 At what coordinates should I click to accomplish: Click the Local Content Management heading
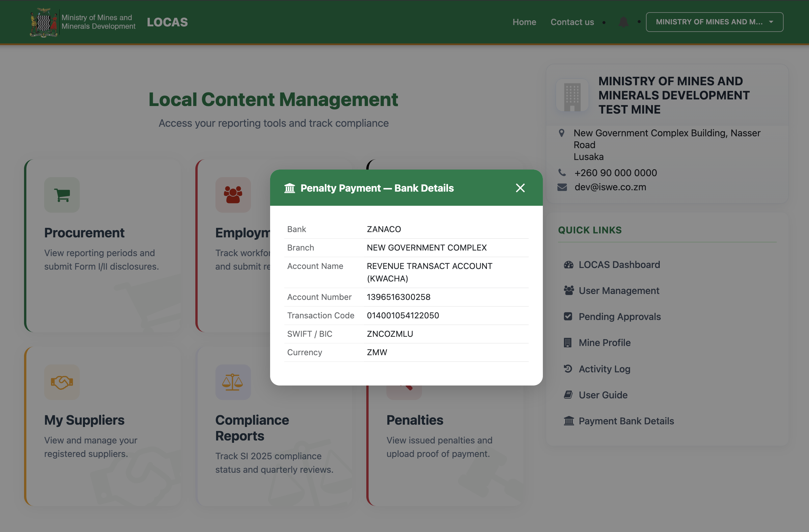pyautogui.click(x=273, y=99)
